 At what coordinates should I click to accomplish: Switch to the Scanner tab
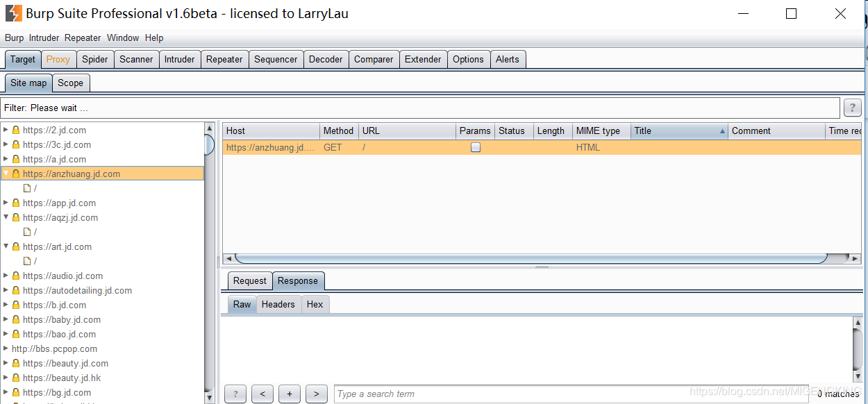pos(136,59)
